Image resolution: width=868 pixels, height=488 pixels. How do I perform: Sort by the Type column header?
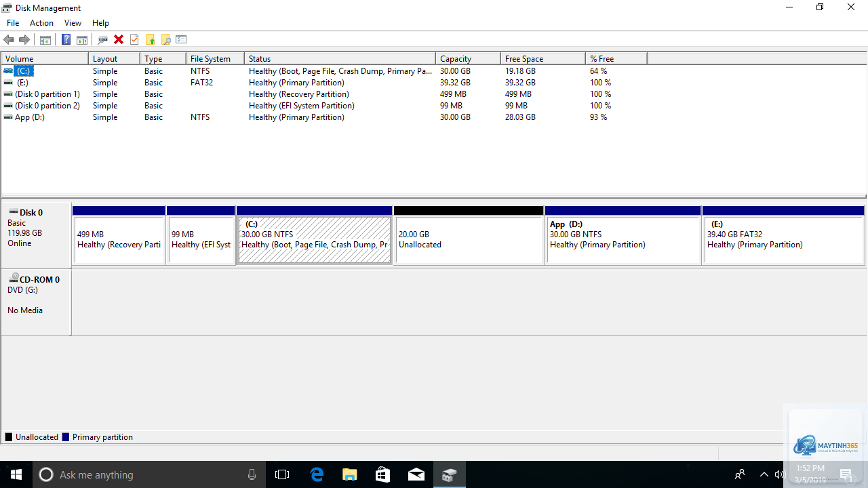(163, 59)
